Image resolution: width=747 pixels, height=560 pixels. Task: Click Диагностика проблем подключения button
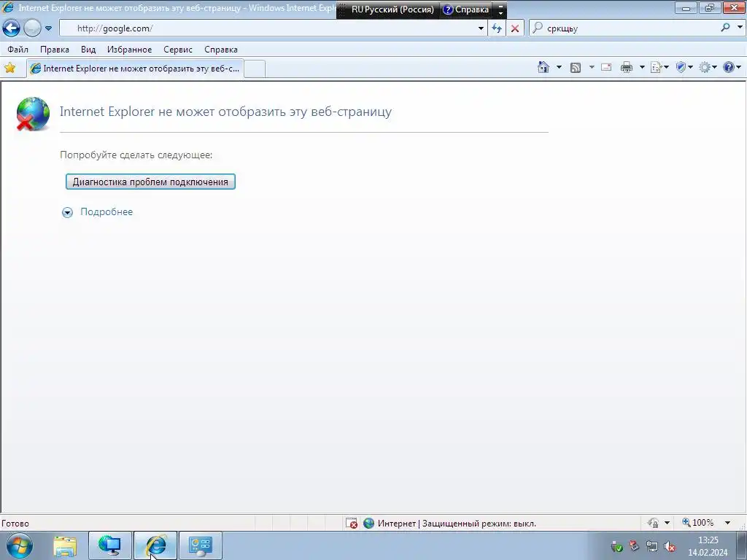point(150,182)
